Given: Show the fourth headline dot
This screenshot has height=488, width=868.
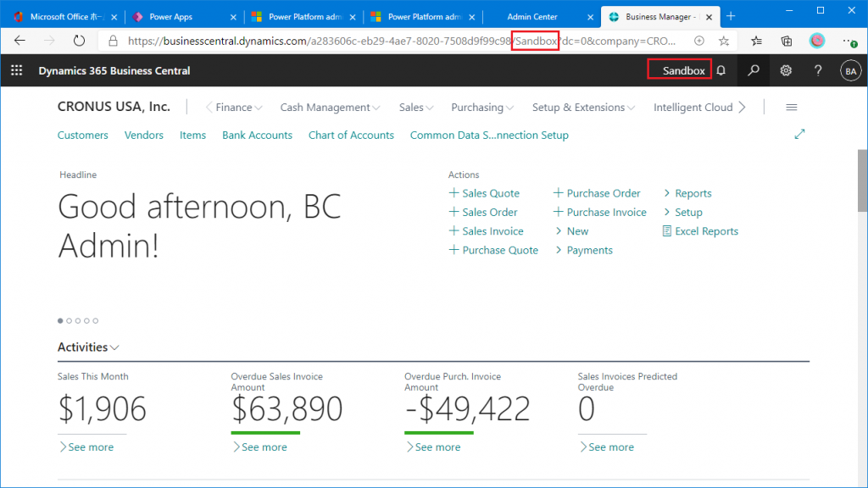Looking at the screenshot, I should 87,321.
